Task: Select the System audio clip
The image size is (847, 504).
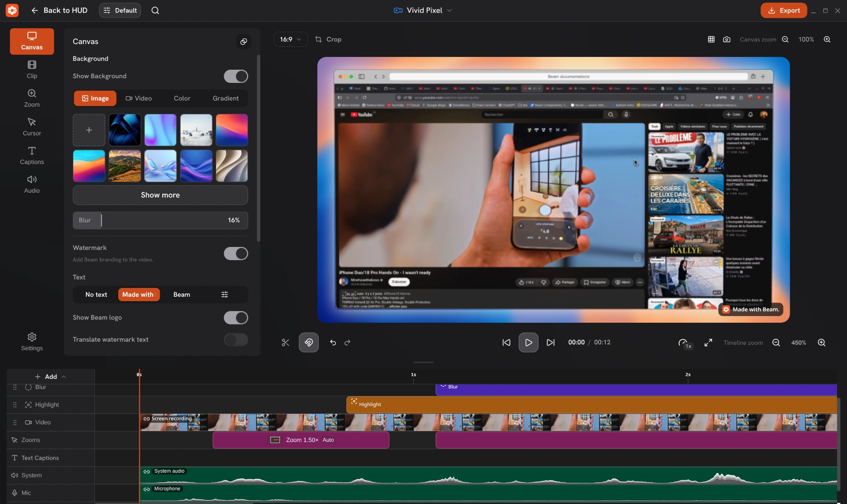Action: tap(488, 475)
